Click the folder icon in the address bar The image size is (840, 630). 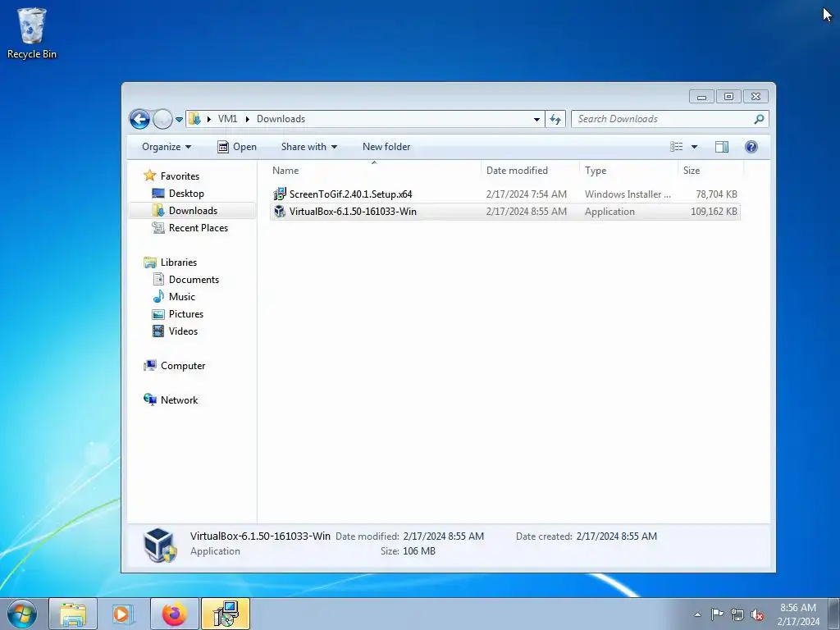coord(195,119)
